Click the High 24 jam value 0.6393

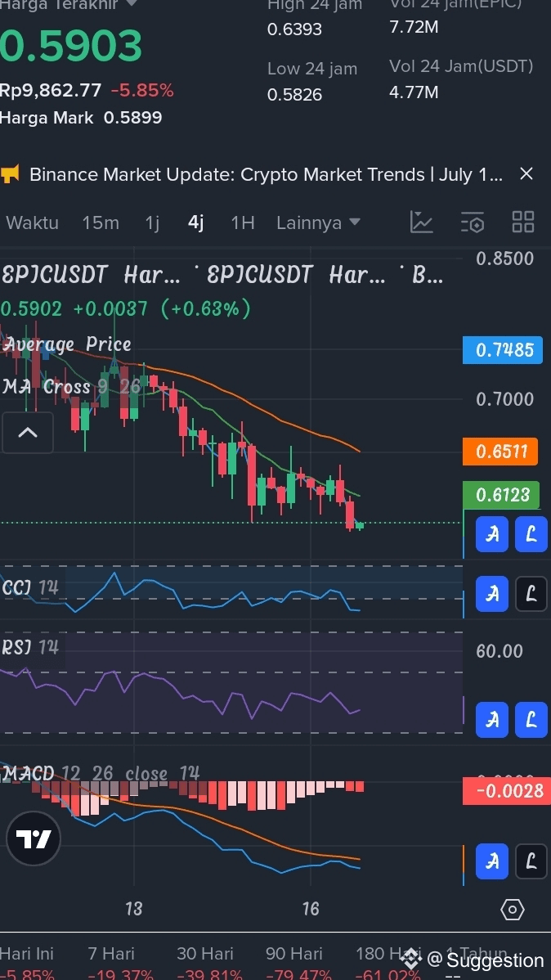(295, 29)
